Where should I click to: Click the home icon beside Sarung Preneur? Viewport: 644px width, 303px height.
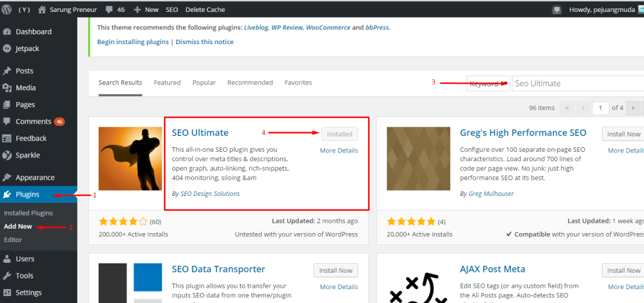coord(42,10)
